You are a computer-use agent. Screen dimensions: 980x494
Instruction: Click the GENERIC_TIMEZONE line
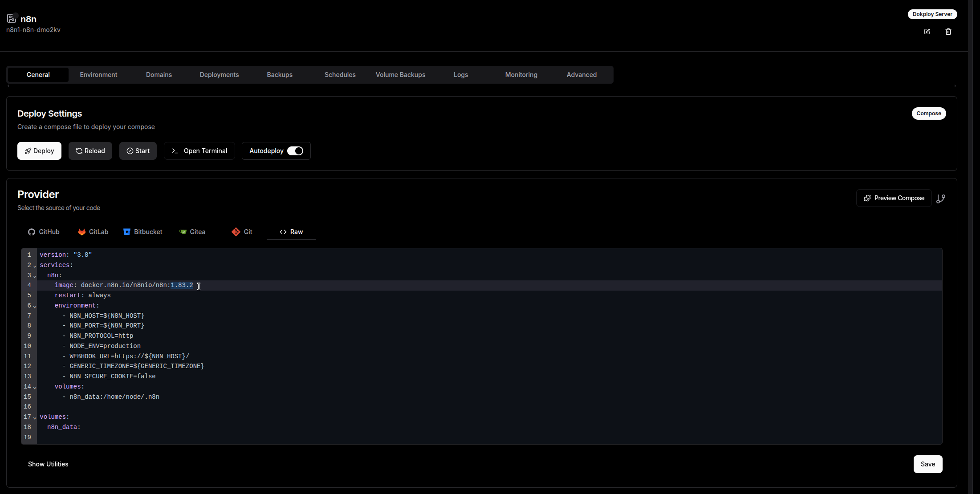tap(489, 366)
